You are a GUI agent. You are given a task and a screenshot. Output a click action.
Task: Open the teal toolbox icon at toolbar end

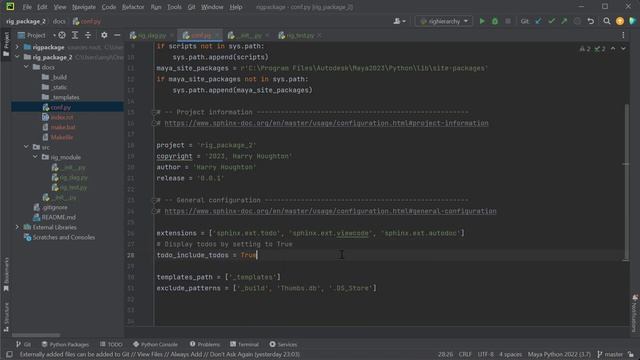pos(633,21)
